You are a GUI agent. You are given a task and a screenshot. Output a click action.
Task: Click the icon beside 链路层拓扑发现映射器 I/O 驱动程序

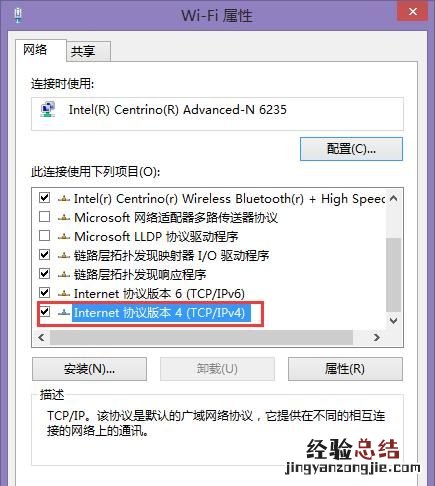click(64, 256)
